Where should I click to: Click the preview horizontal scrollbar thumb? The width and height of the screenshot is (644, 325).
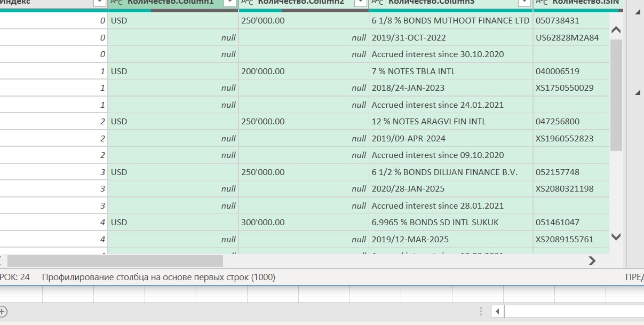115,261
